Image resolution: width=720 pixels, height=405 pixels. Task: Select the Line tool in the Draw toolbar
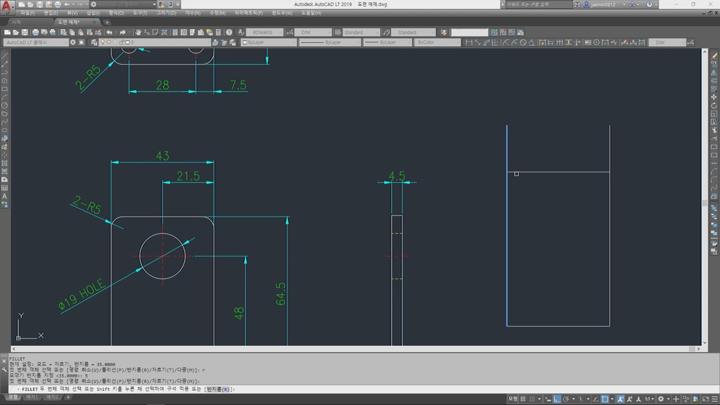(x=5, y=56)
